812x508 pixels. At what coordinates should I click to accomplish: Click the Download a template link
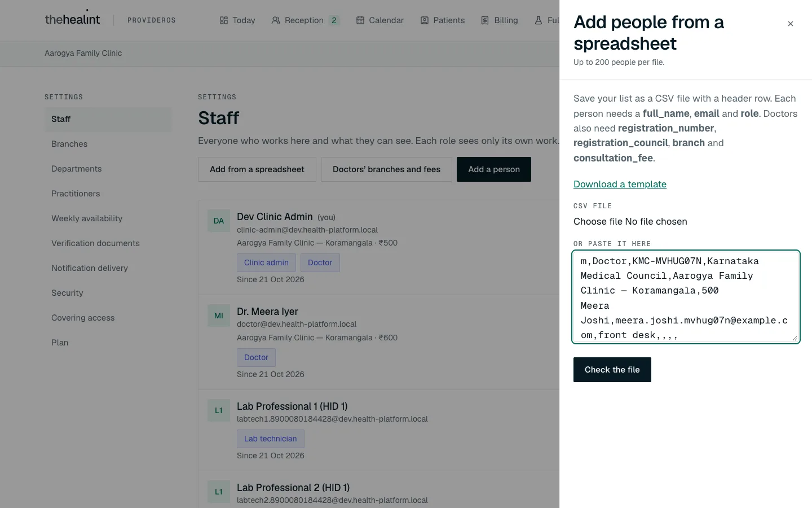click(620, 184)
